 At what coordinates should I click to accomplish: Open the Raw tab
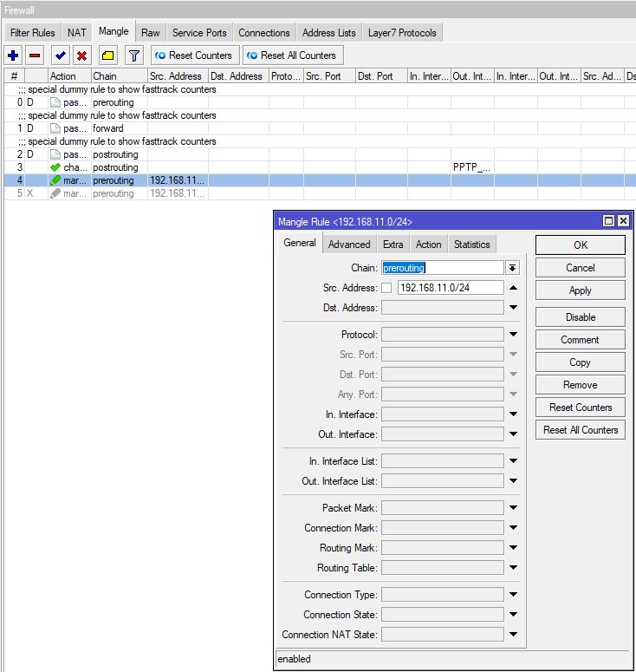point(150,33)
